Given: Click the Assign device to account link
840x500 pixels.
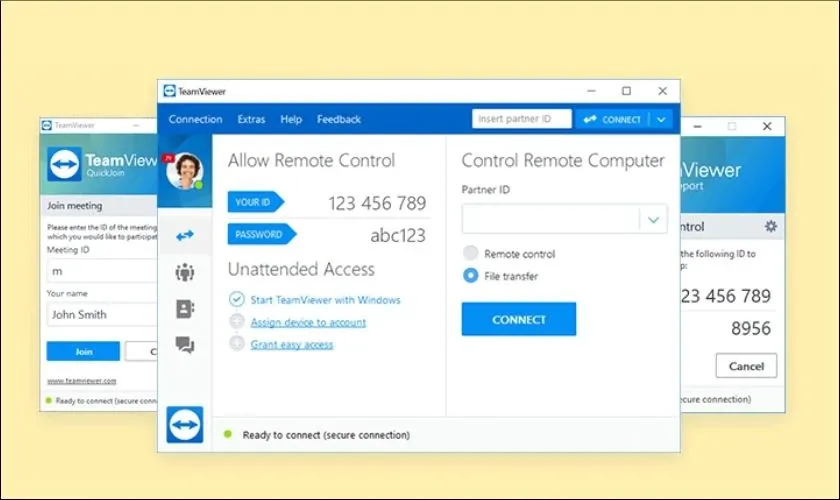Looking at the screenshot, I should tap(308, 322).
